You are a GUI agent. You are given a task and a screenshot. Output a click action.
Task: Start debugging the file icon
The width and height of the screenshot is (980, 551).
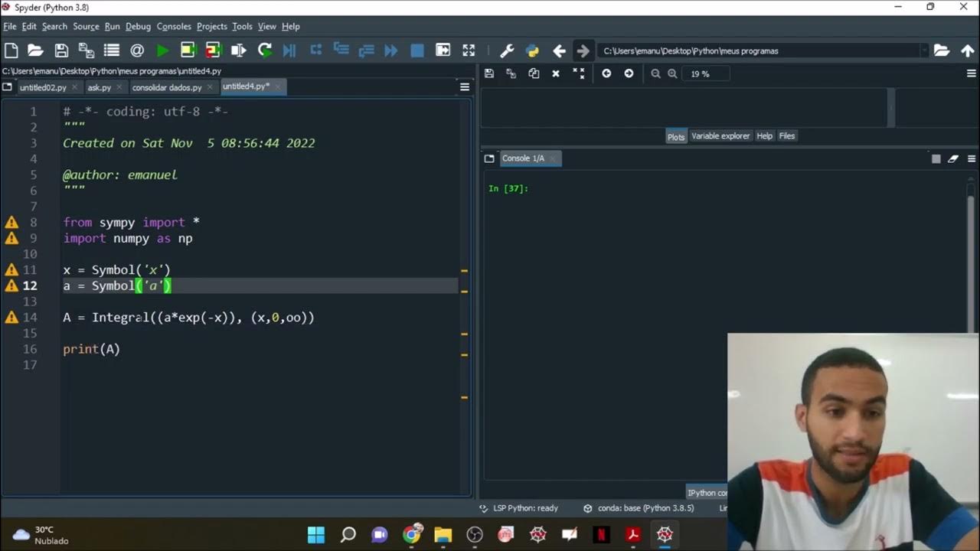(289, 51)
